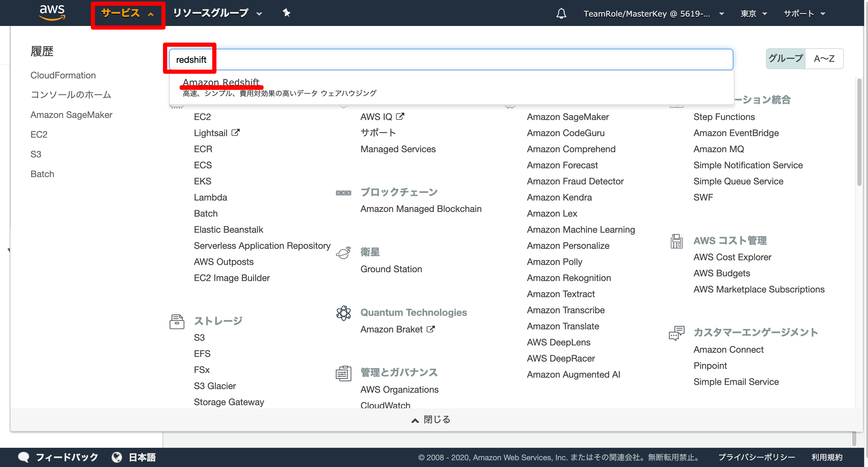Open CloudFormation from history
The height and width of the screenshot is (467, 868).
pyautogui.click(x=63, y=75)
